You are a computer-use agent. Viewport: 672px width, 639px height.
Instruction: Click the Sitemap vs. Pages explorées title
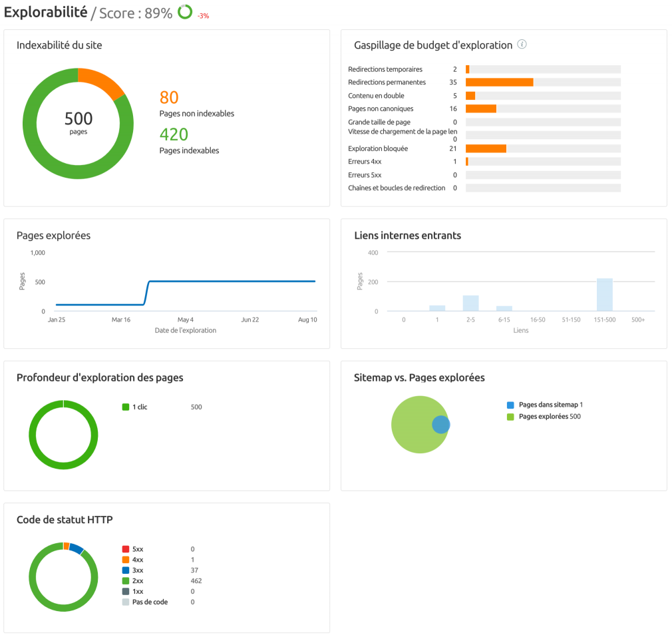[419, 377]
